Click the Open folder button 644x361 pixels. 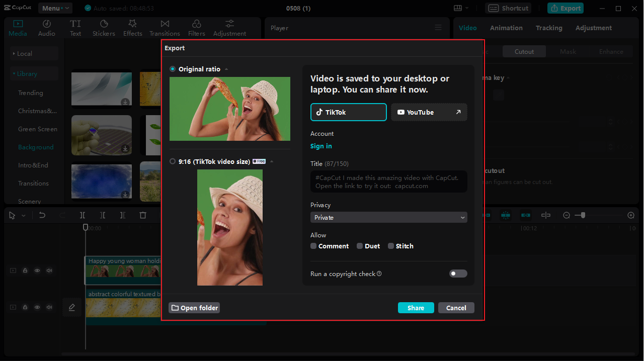(x=194, y=308)
